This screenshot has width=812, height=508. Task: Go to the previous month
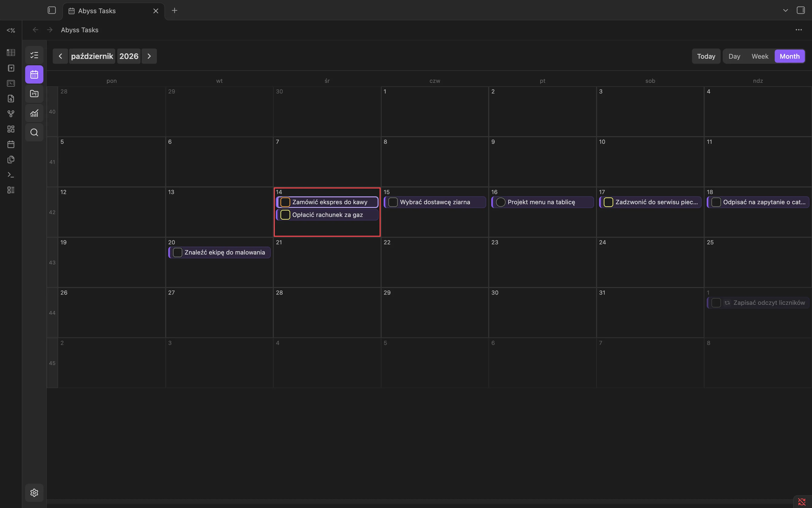point(60,56)
